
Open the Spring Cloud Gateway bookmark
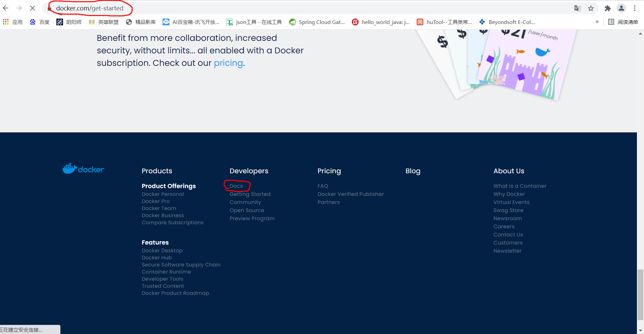[x=317, y=22]
